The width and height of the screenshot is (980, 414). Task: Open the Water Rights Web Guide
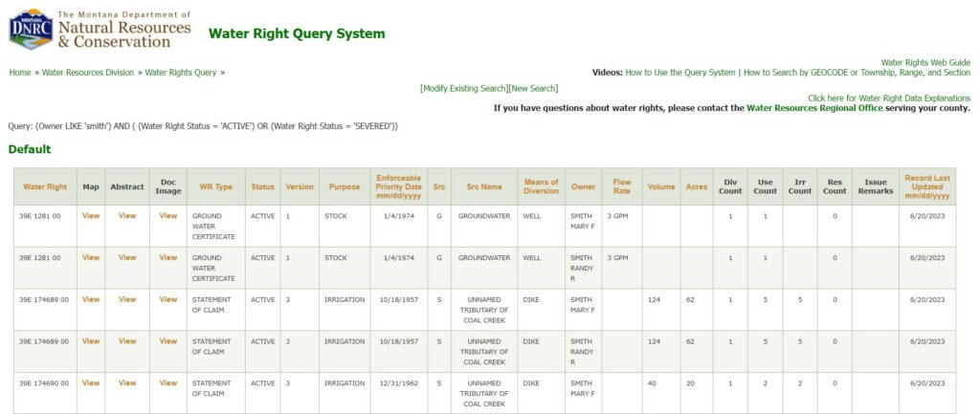pyautogui.click(x=924, y=63)
